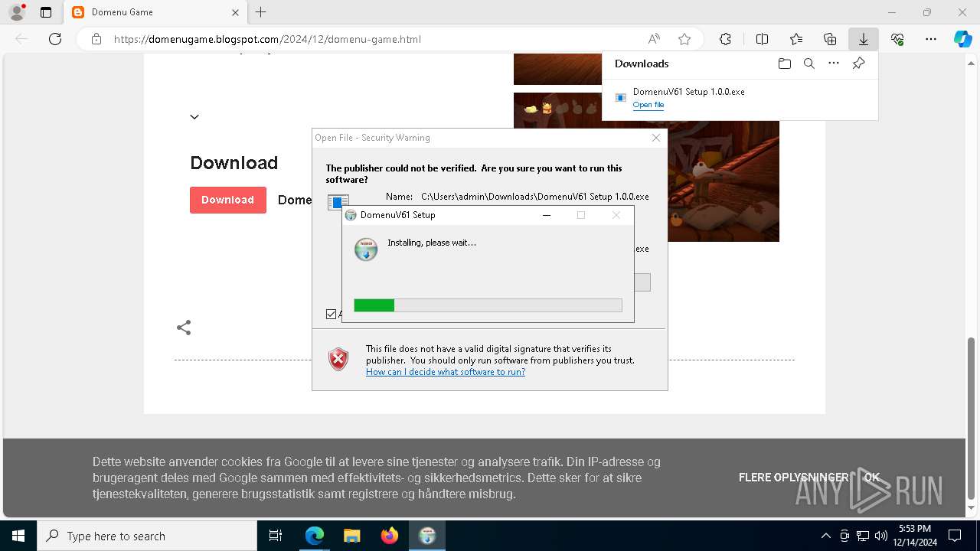Open downloads folder in Downloads panel
Image resolution: width=980 pixels, height=551 pixels.
tap(784, 64)
